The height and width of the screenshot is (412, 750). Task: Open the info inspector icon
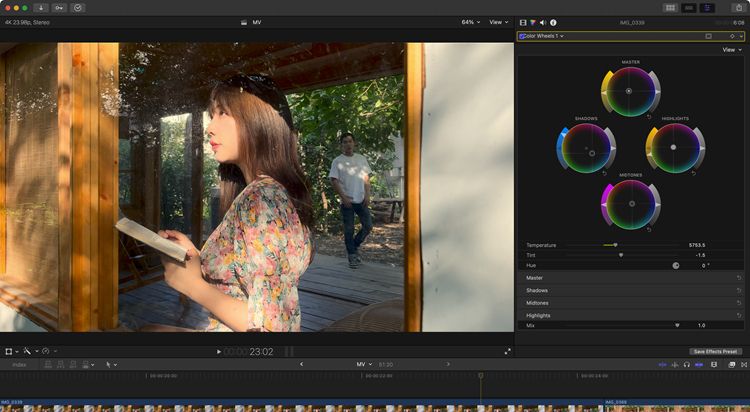tap(553, 22)
